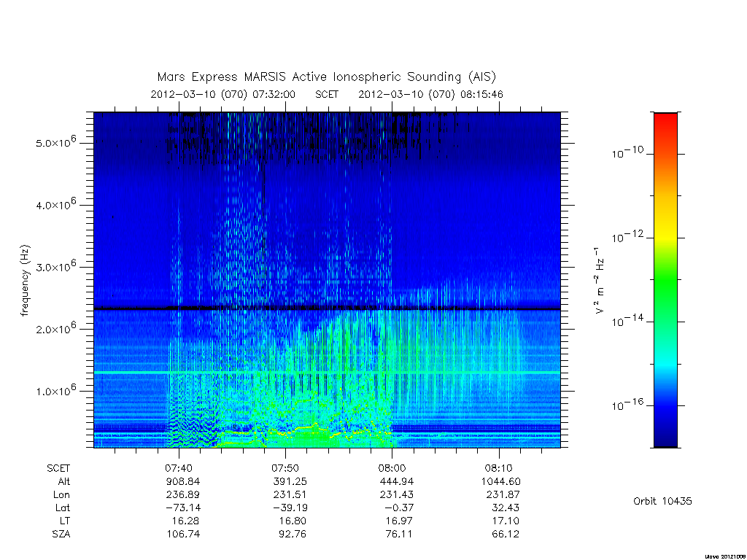Image resolution: width=747 pixels, height=560 pixels.
Task: Select the end time '2012-03-10 (070) 08:15:46'
Action: click(x=430, y=94)
